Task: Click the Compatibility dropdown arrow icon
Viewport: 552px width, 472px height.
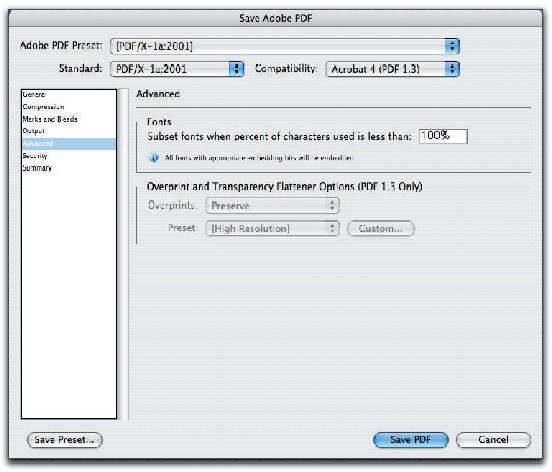Action: click(x=452, y=69)
